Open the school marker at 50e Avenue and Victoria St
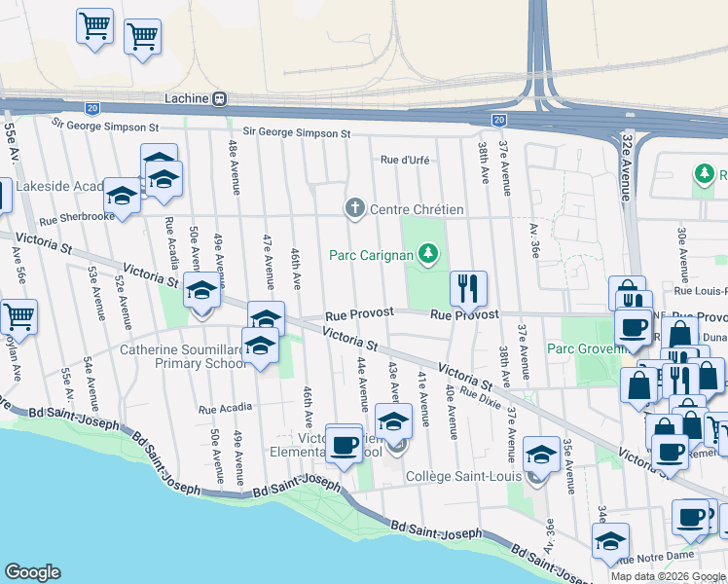The width and height of the screenshot is (728, 584). 201,292
